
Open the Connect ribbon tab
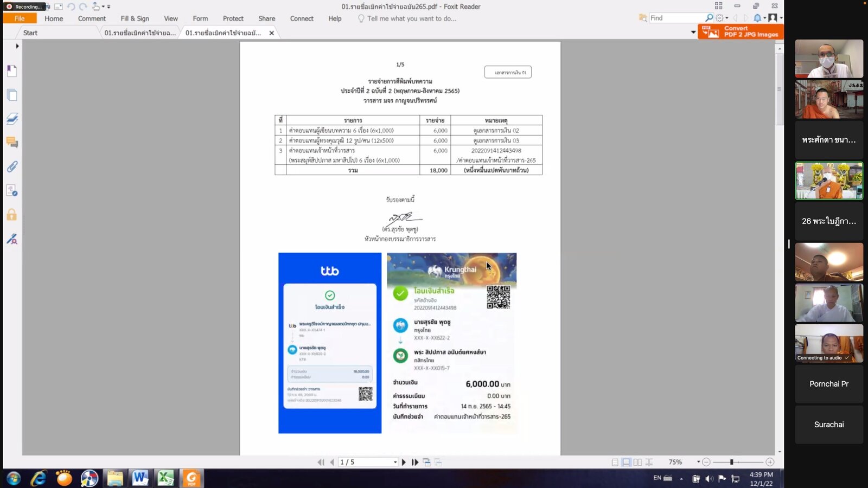[x=302, y=18]
